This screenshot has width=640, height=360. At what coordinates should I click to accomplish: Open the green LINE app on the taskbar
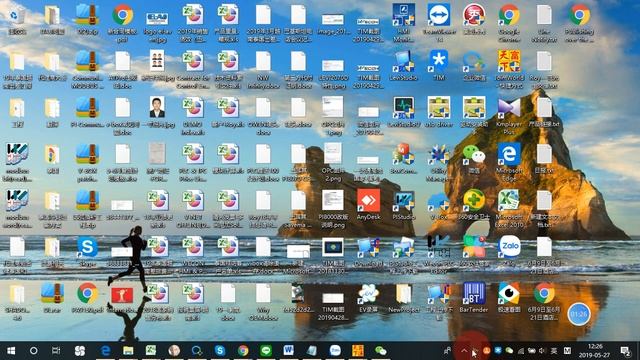[x=266, y=351]
